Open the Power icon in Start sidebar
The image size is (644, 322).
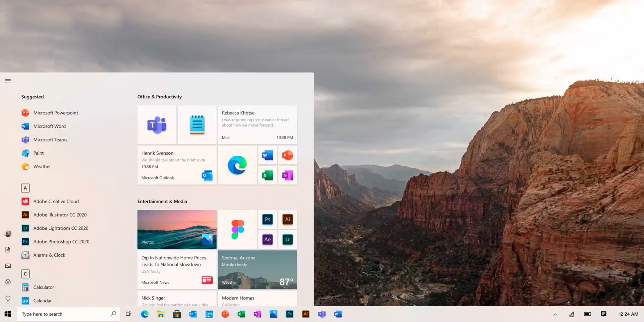pyautogui.click(x=8, y=298)
